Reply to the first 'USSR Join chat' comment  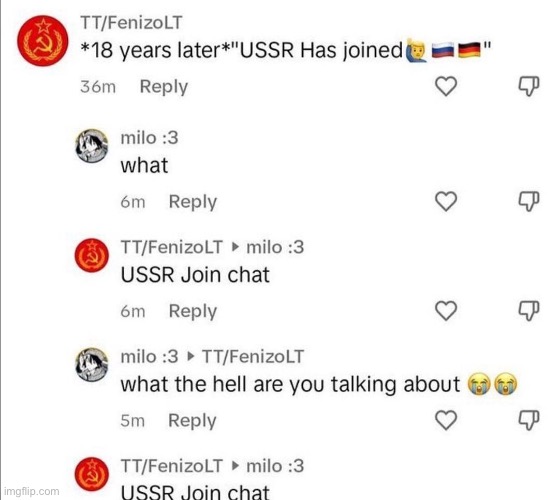[x=193, y=312]
